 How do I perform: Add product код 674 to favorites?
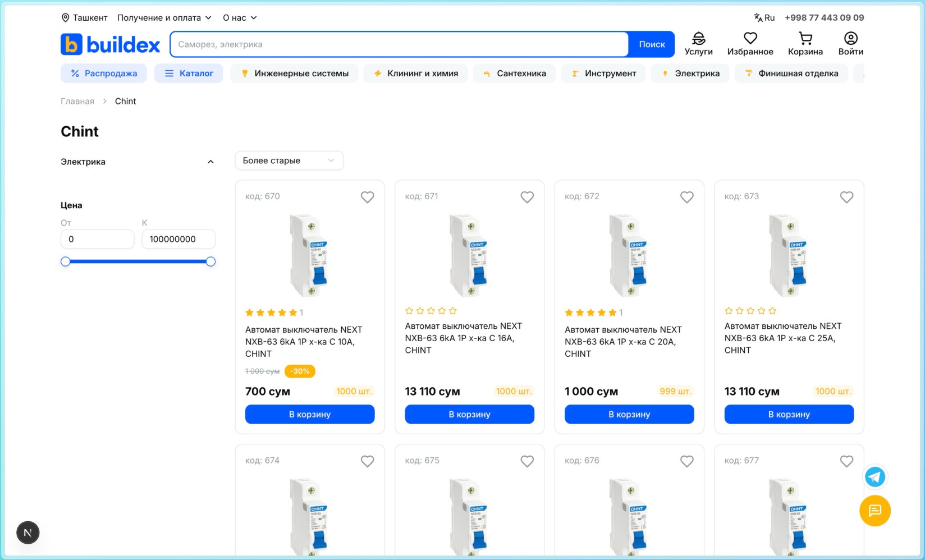[367, 461]
